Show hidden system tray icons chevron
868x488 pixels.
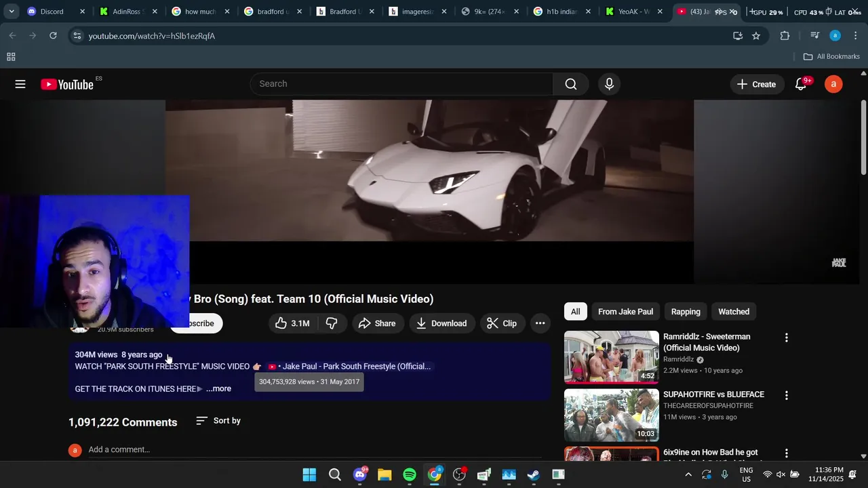688,474
